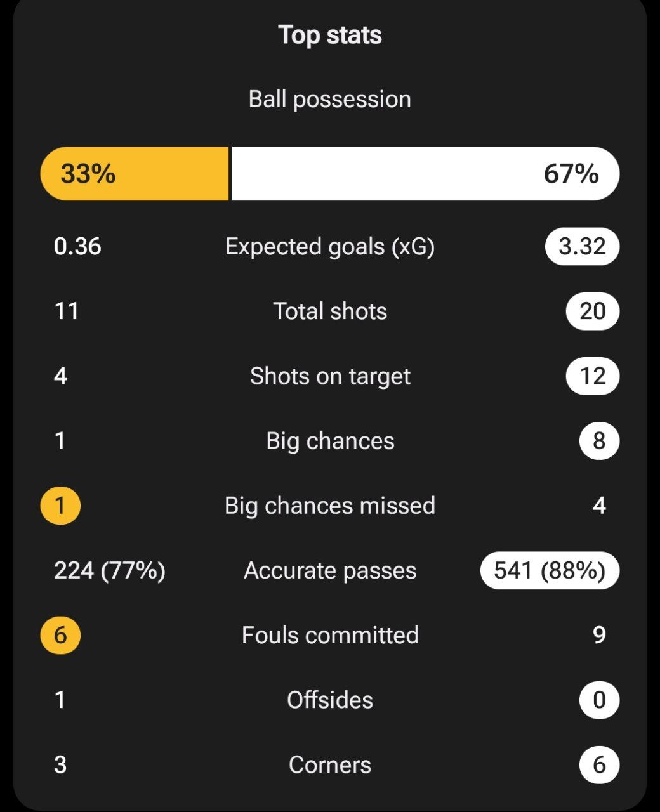Click the 541 (88%) accurate passes badge
Screen dimensions: 660x812
pyautogui.click(x=550, y=570)
